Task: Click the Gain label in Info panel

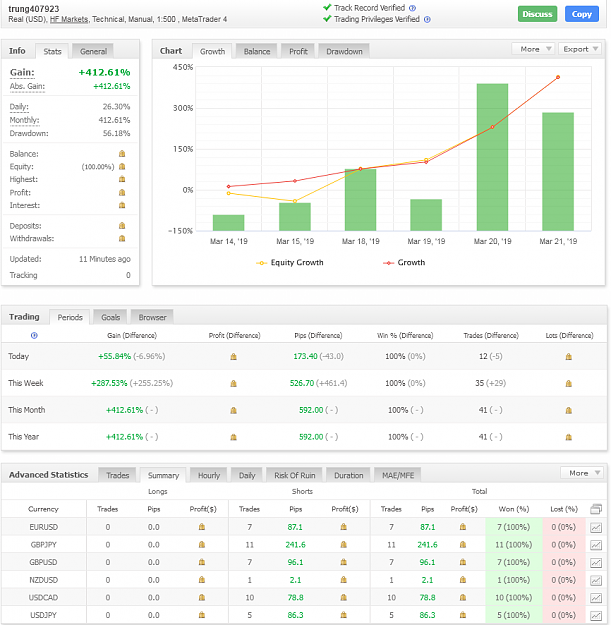Action: click(22, 72)
